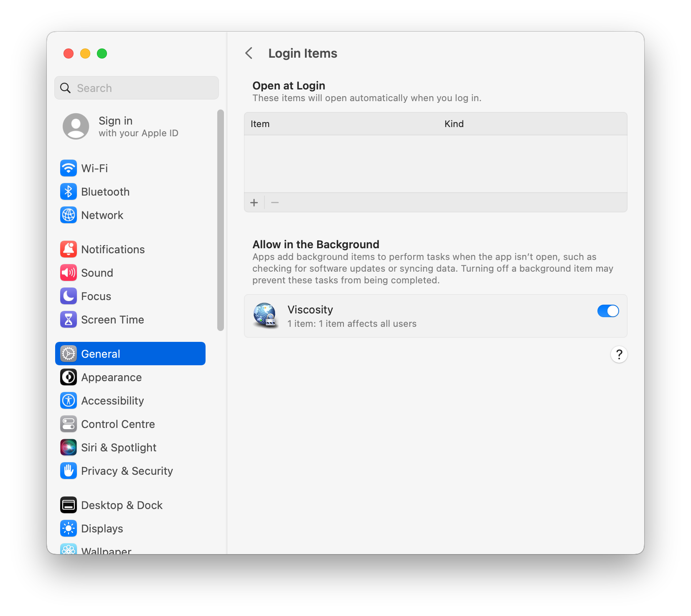
Task: Click the Login Items title
Action: [303, 53]
